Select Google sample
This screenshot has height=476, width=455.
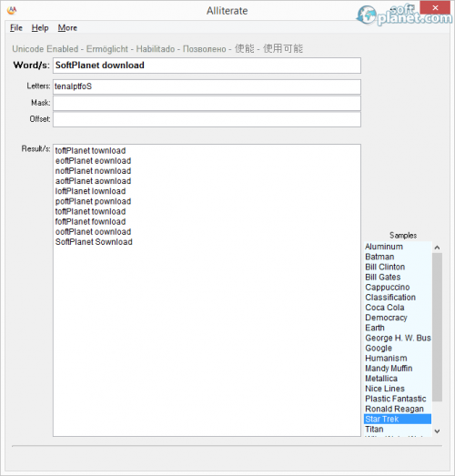pos(398,348)
